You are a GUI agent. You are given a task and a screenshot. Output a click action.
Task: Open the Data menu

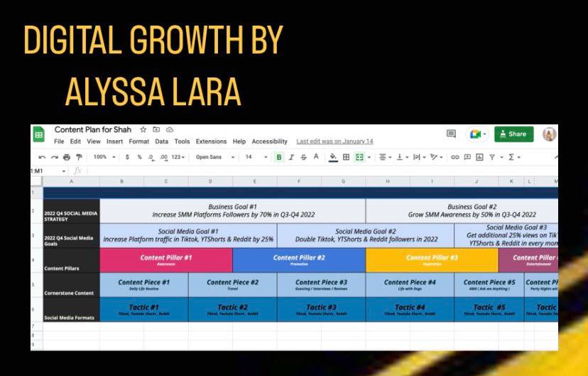[161, 141]
